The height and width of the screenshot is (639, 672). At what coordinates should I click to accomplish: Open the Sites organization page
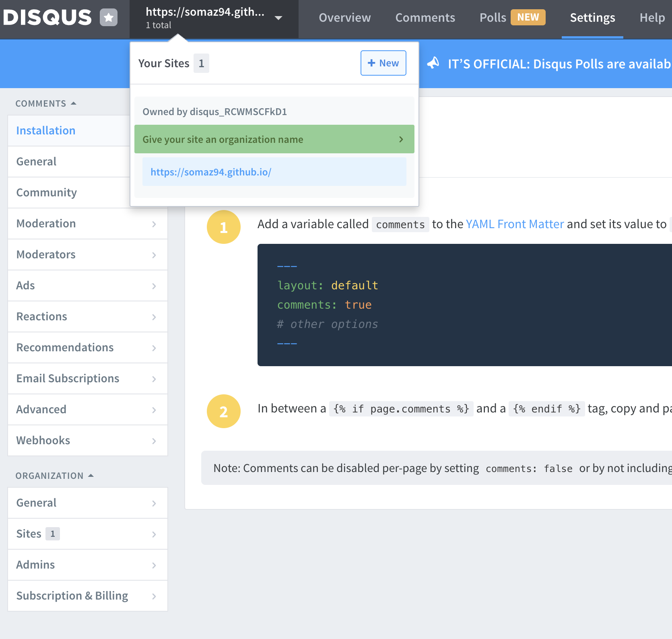(88, 534)
